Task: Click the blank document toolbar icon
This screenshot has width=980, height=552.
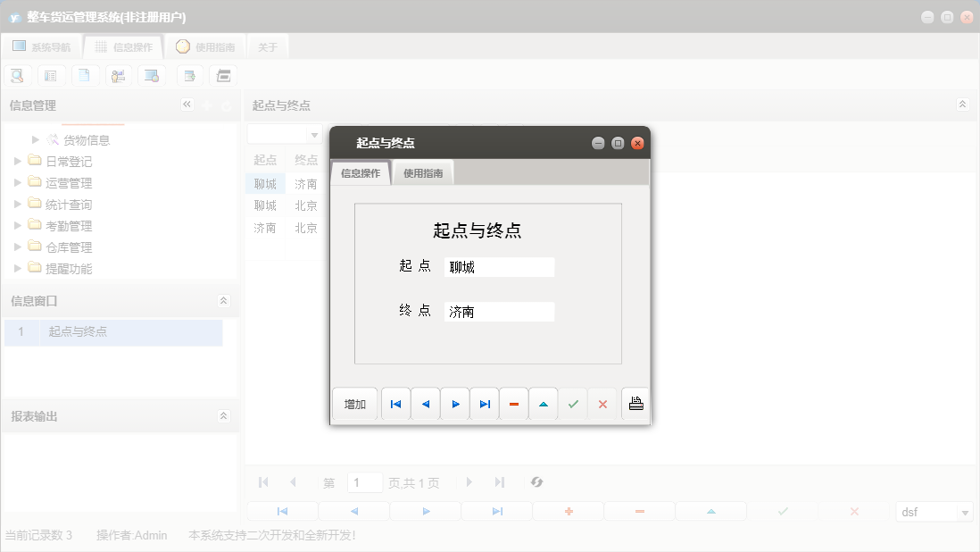Action: pyautogui.click(x=85, y=75)
